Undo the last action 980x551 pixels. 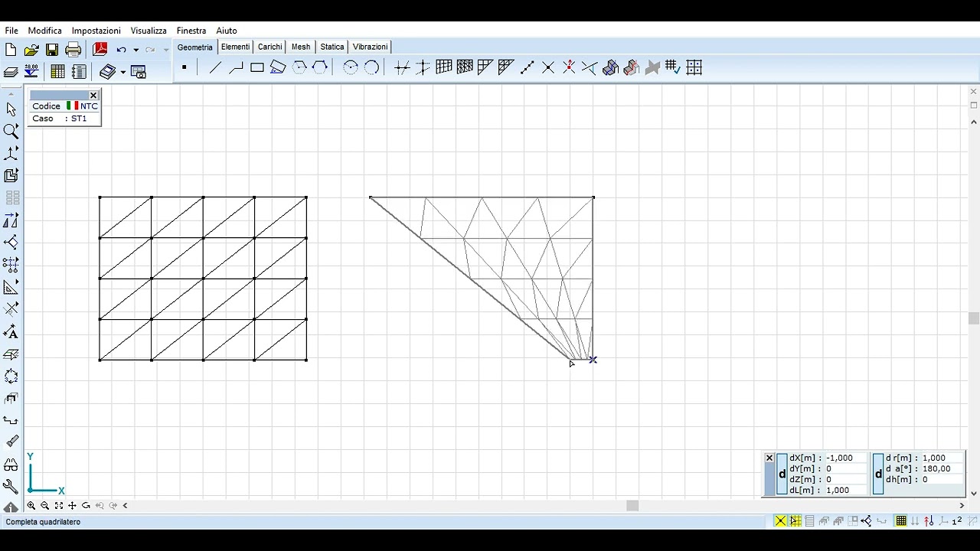tap(121, 50)
